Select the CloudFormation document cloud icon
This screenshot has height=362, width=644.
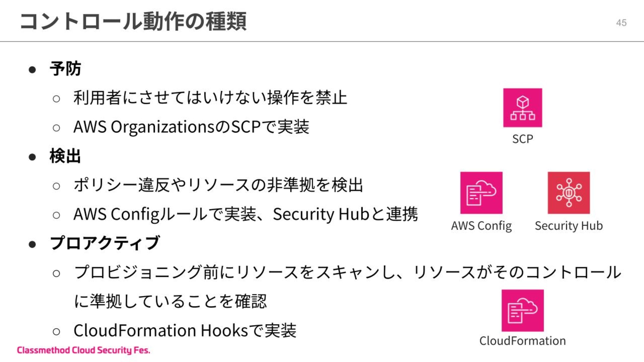point(522,311)
